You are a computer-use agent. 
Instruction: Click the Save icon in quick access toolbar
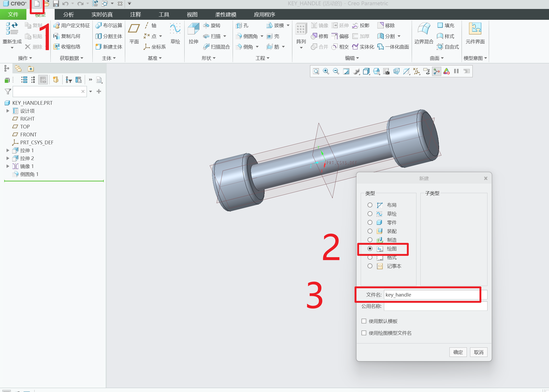click(x=56, y=4)
